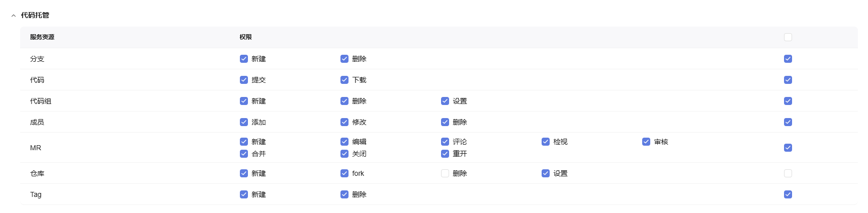Viewport: 868px width, 213px height.
Task: Uncheck 删除 permission for 分支
Action: click(x=344, y=59)
